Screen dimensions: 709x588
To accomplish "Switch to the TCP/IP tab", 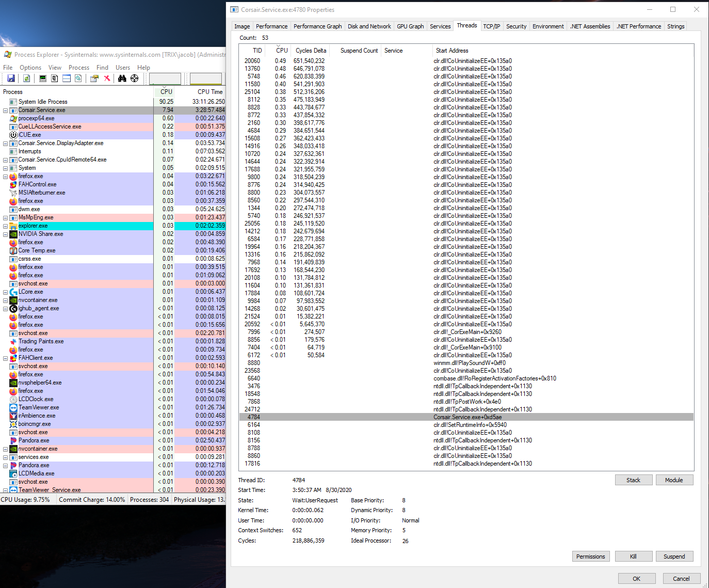I will click(x=491, y=26).
